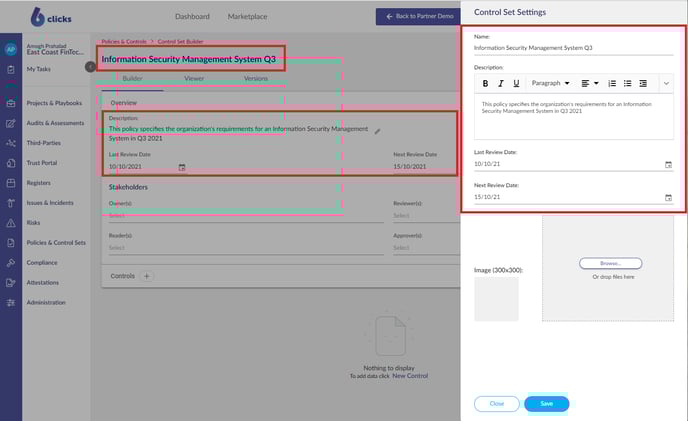
Task: Click the Risks warning triangle icon
Action: [11, 223]
